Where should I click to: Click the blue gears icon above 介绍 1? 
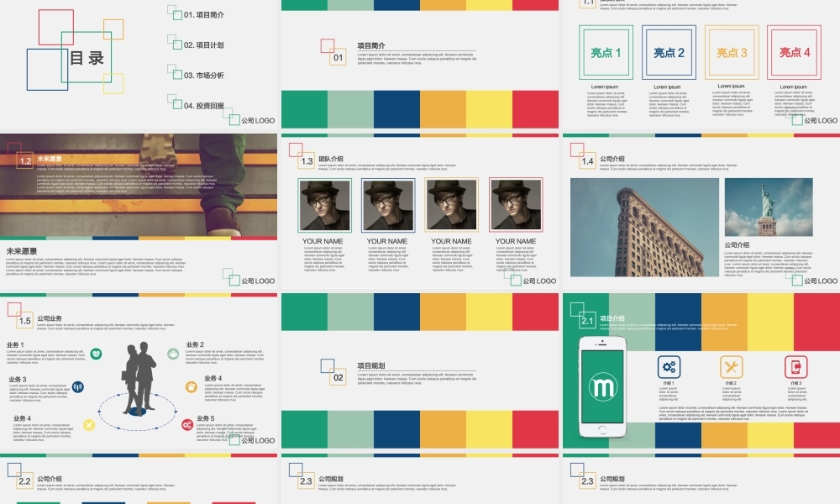coord(669,366)
